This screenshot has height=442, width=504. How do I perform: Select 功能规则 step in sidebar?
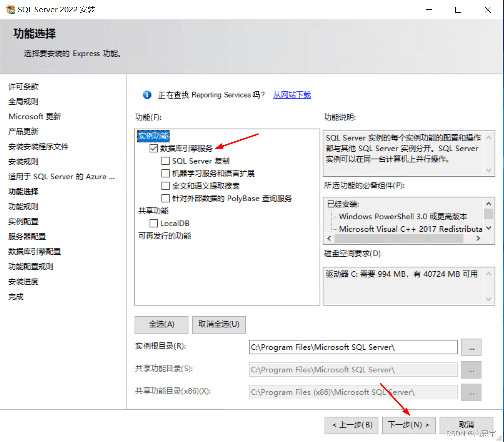tap(24, 207)
